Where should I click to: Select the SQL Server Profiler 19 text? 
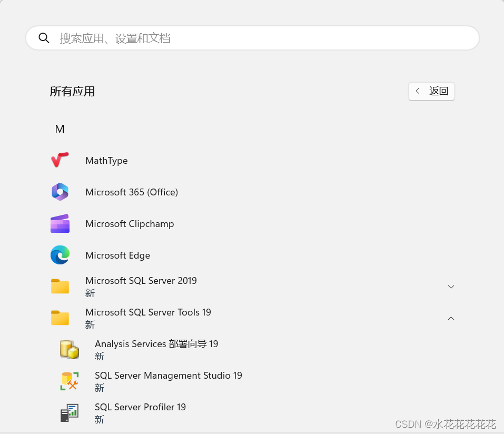coord(140,407)
